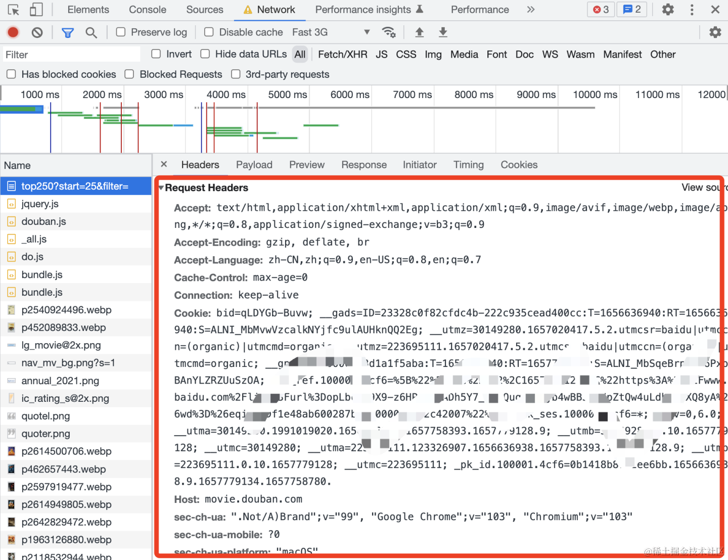Image resolution: width=728 pixels, height=560 pixels.
Task: Open Network panel settings gear
Action: (715, 32)
